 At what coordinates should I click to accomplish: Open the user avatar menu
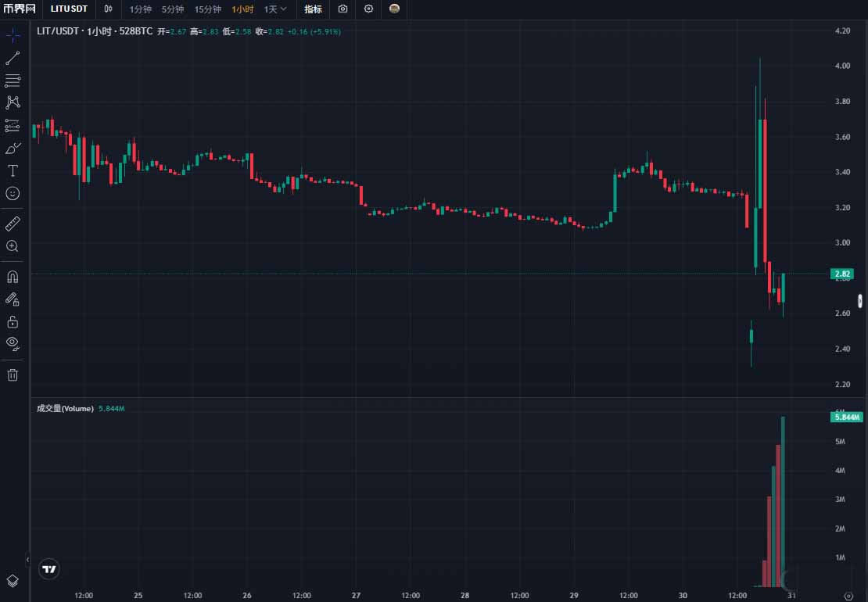[x=393, y=9]
